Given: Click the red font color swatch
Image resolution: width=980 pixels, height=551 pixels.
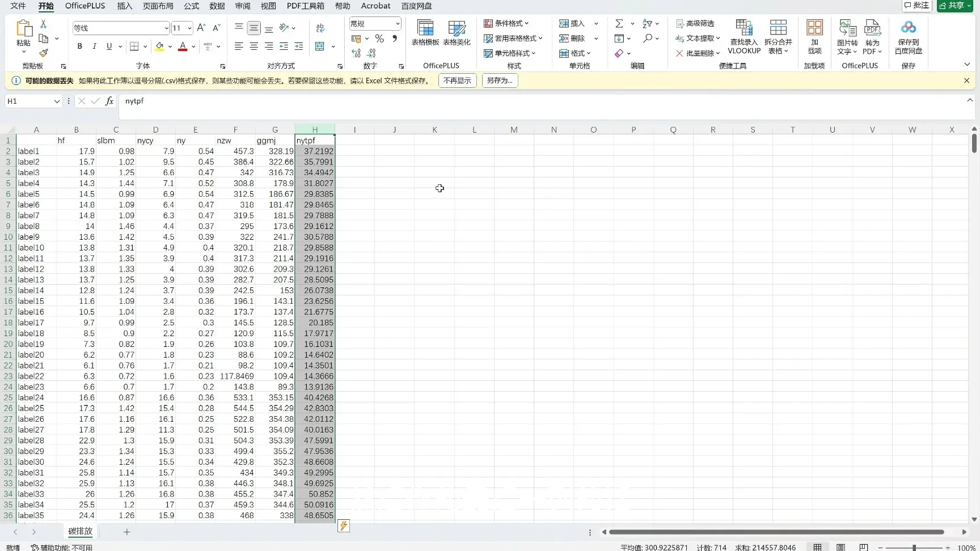Looking at the screenshot, I should pos(183,46).
